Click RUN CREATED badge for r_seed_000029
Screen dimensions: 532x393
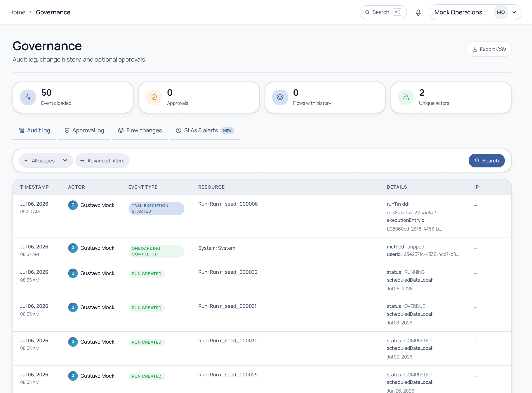pyautogui.click(x=147, y=376)
